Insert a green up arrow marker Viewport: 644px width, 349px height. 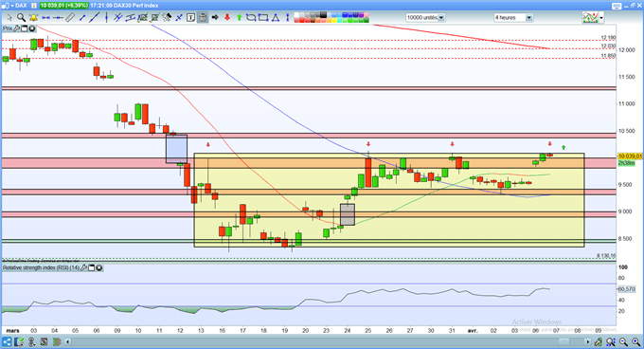[x=240, y=17]
